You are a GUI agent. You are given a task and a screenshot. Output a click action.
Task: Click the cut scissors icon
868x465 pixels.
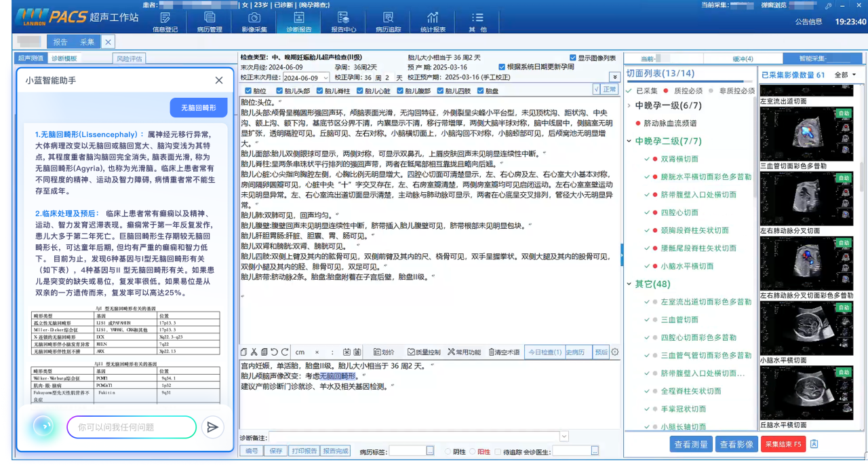(x=254, y=352)
